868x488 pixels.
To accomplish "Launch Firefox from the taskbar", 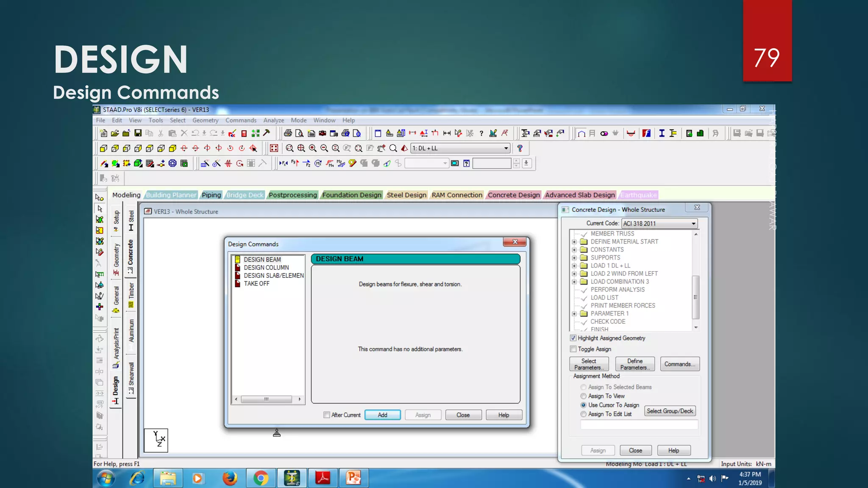I will coord(230,478).
